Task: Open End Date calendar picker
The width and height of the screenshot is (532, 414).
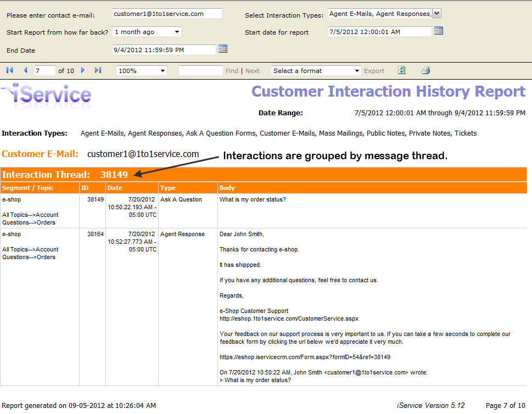Action: pos(223,49)
